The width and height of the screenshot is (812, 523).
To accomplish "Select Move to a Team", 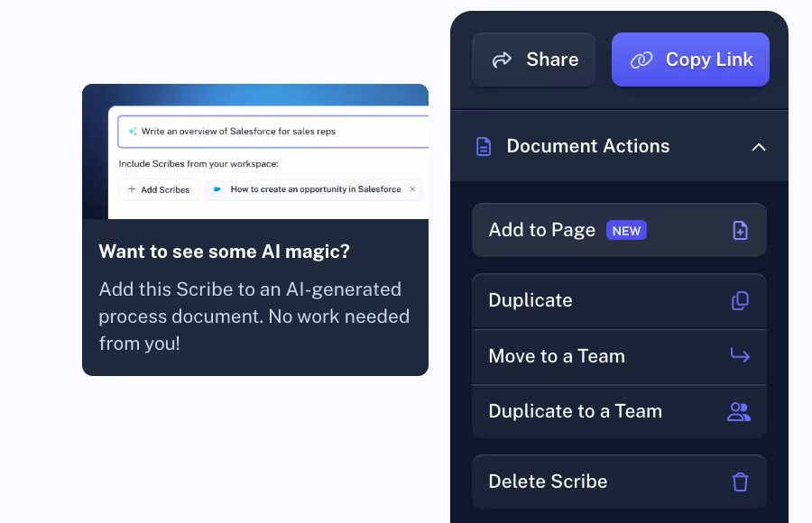I will (619, 355).
